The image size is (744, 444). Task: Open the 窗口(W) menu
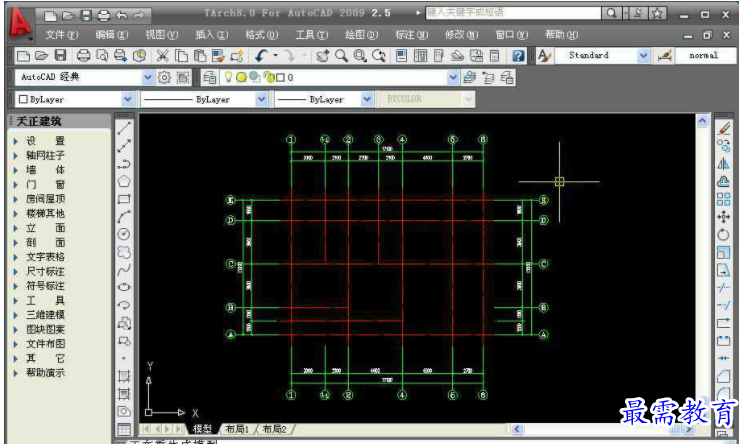point(512,35)
